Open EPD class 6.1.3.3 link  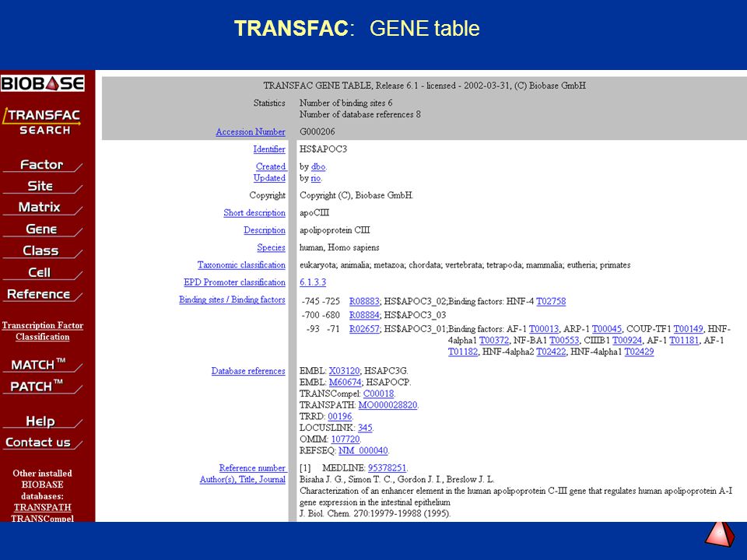point(313,282)
